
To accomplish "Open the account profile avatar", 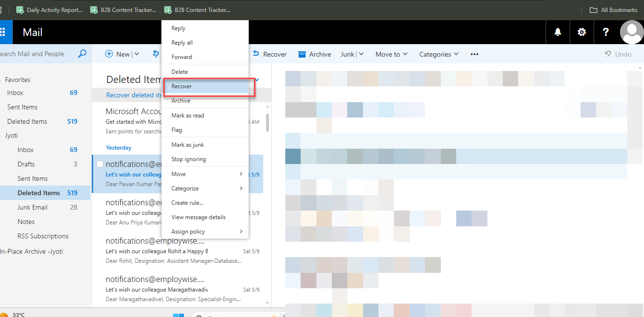I will click(x=632, y=32).
